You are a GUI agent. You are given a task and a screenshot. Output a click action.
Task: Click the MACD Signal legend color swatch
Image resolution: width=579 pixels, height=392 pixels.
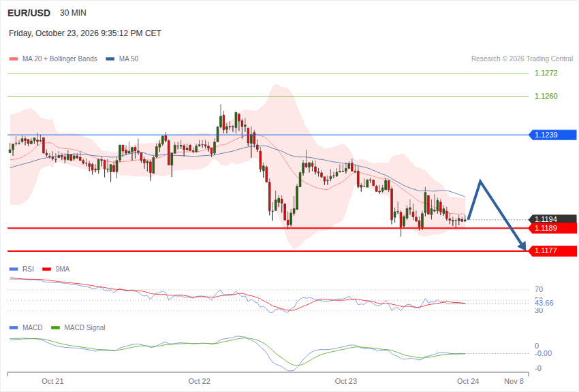(55, 328)
